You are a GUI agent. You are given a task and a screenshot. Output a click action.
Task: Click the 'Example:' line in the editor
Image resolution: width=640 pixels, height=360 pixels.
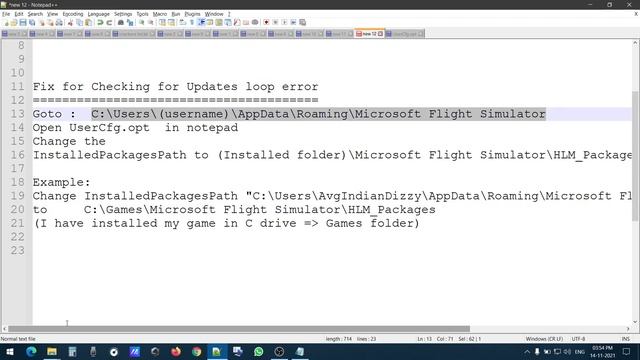tap(61, 182)
